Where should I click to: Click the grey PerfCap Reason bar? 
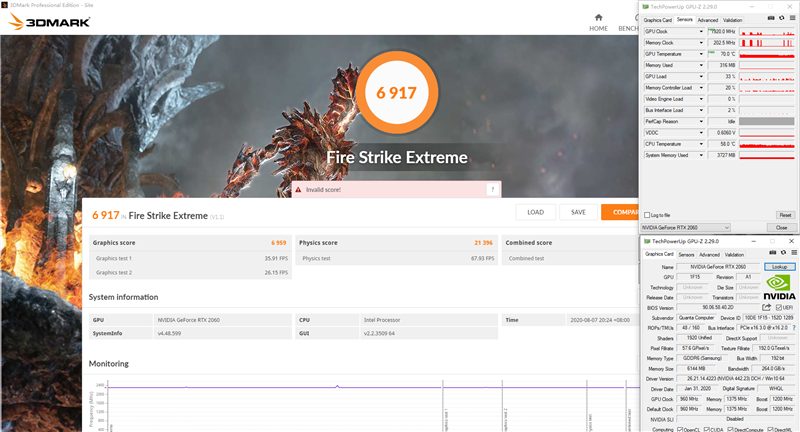(x=767, y=121)
